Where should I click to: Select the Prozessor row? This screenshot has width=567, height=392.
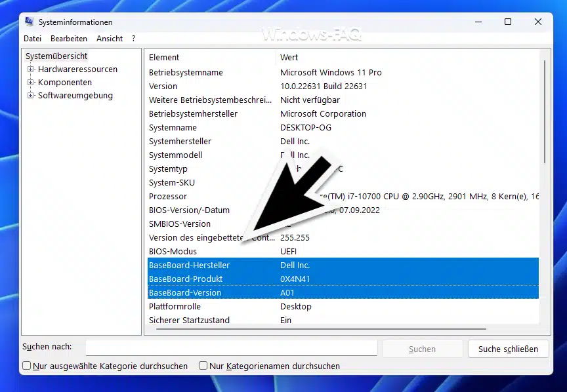click(197, 196)
